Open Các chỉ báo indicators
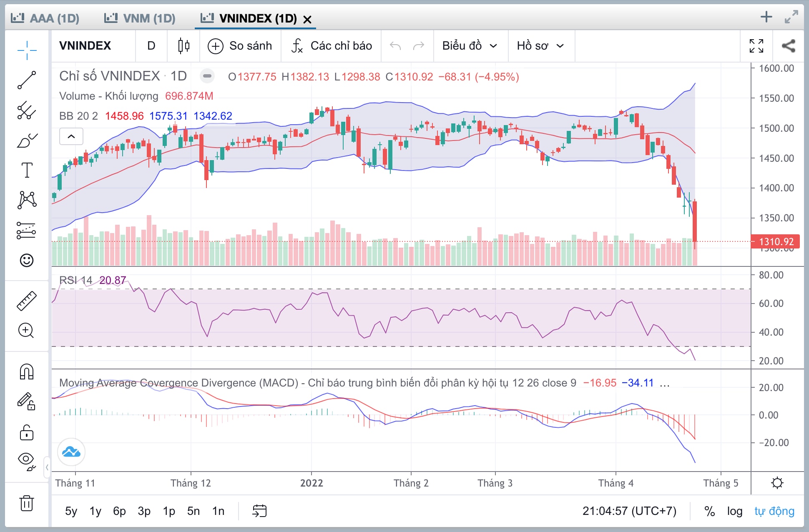 pyautogui.click(x=331, y=46)
